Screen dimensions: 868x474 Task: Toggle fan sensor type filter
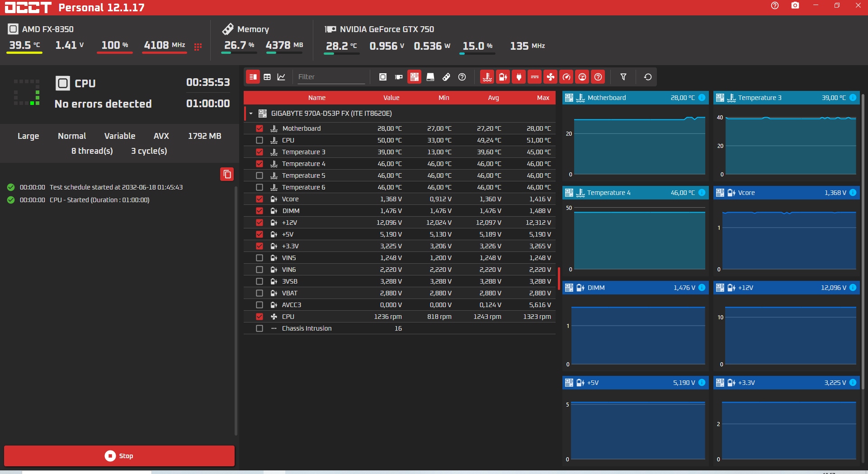[x=551, y=77]
